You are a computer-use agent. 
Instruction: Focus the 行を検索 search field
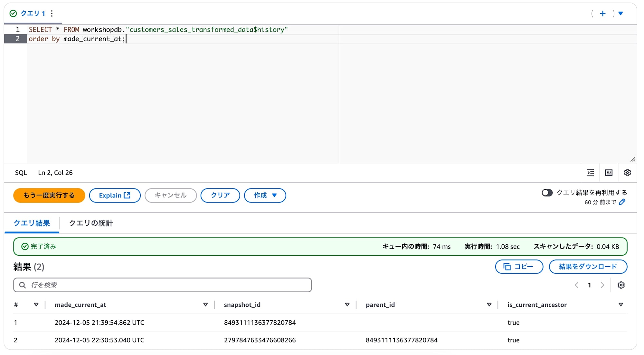[x=163, y=285]
